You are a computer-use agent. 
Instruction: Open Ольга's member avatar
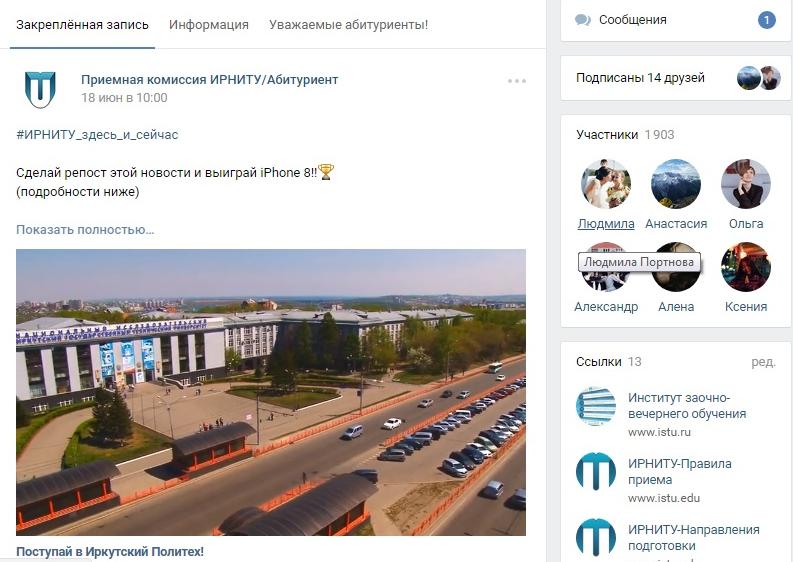(x=745, y=184)
